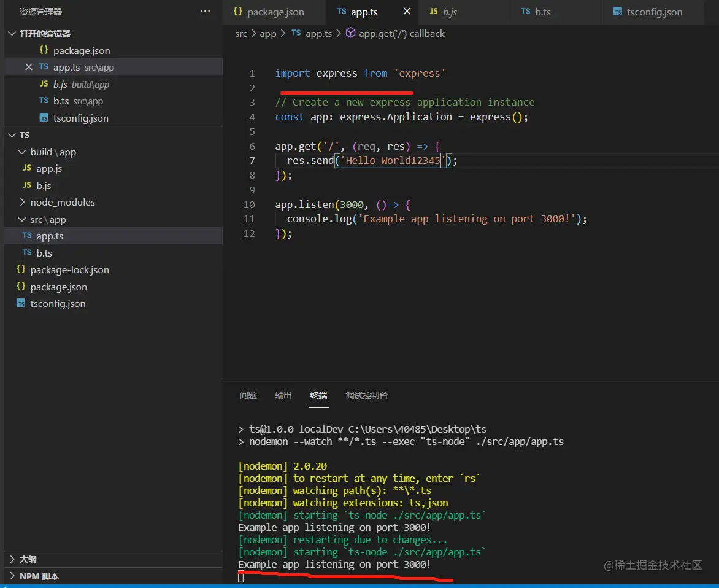Click TS icon beside app.ts in src folder
This screenshot has width=719, height=588.
pyautogui.click(x=27, y=235)
